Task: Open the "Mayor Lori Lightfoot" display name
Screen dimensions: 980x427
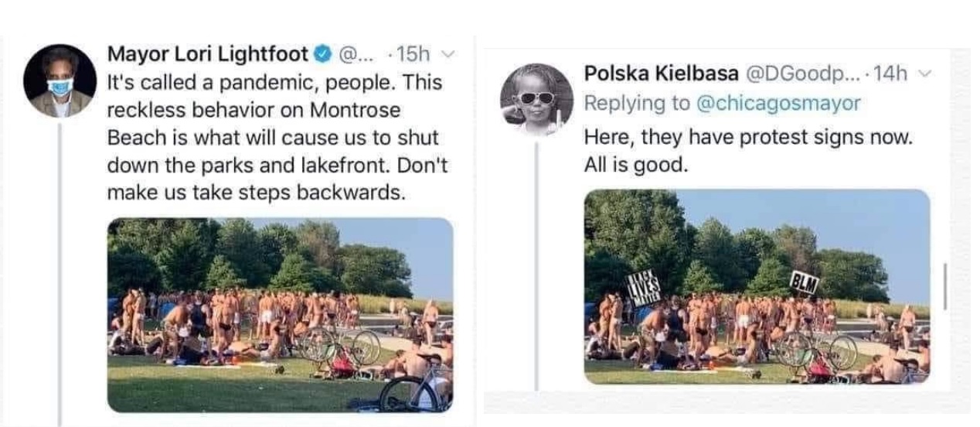Action: [x=206, y=54]
